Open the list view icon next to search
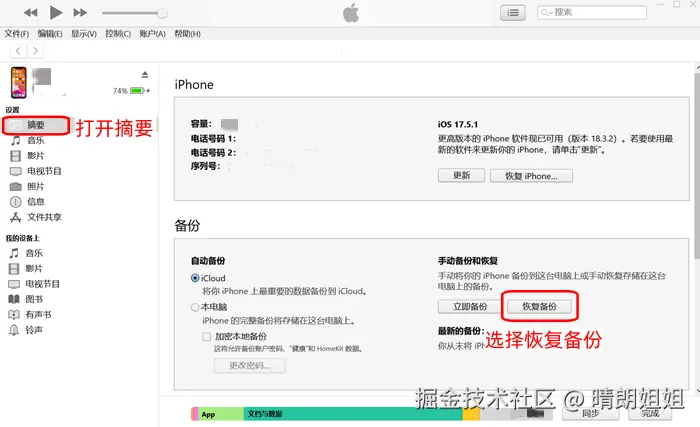Screen dimensions: 700x427 click(512, 13)
